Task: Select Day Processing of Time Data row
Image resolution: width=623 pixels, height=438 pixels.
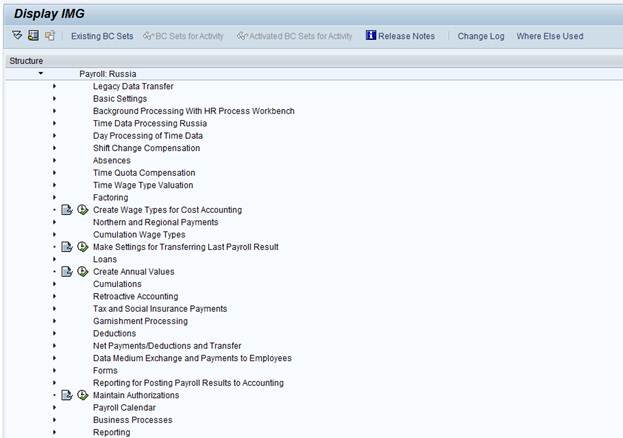Action: [x=148, y=136]
